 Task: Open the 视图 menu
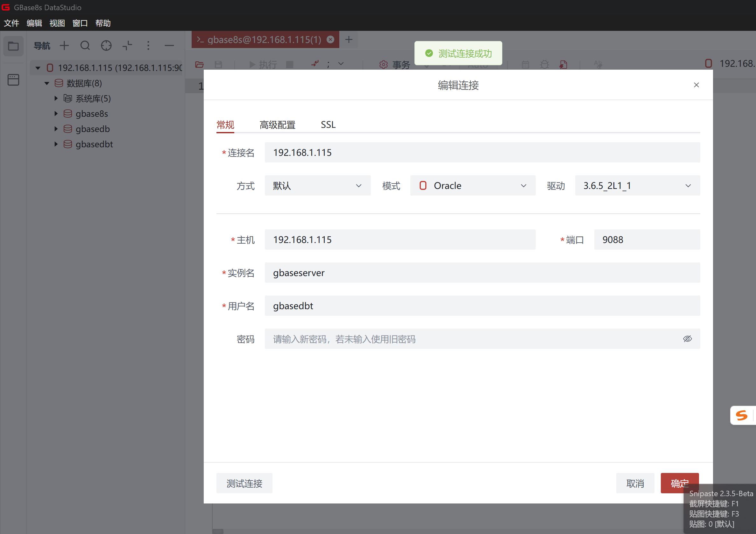57,23
